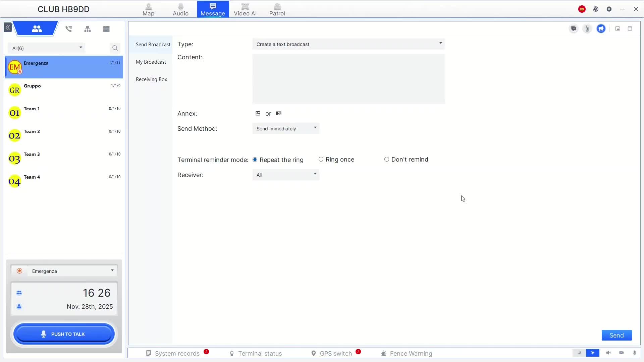Open the contacts groups view
This screenshot has height=362, width=644.
pos(37,29)
